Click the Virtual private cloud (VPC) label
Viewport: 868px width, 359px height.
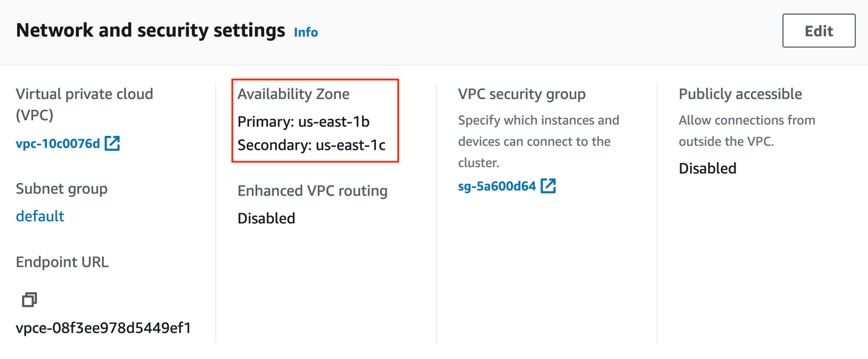pos(84,104)
